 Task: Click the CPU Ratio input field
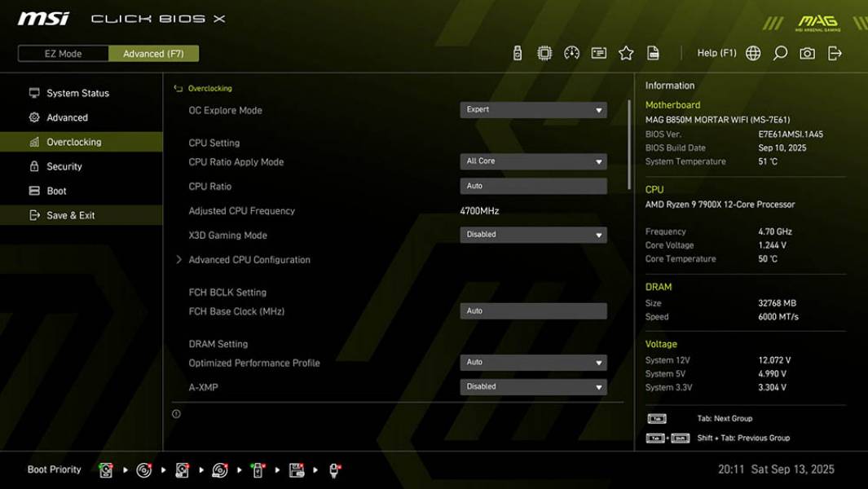point(533,186)
